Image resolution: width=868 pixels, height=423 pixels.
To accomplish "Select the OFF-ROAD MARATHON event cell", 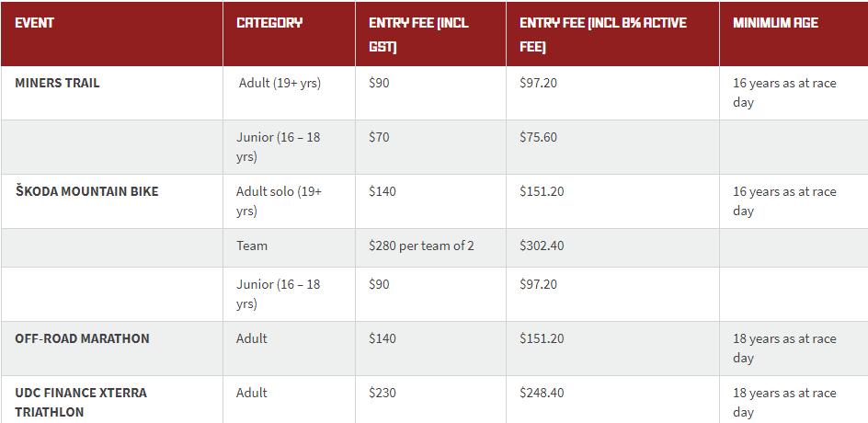I will tap(112, 349).
